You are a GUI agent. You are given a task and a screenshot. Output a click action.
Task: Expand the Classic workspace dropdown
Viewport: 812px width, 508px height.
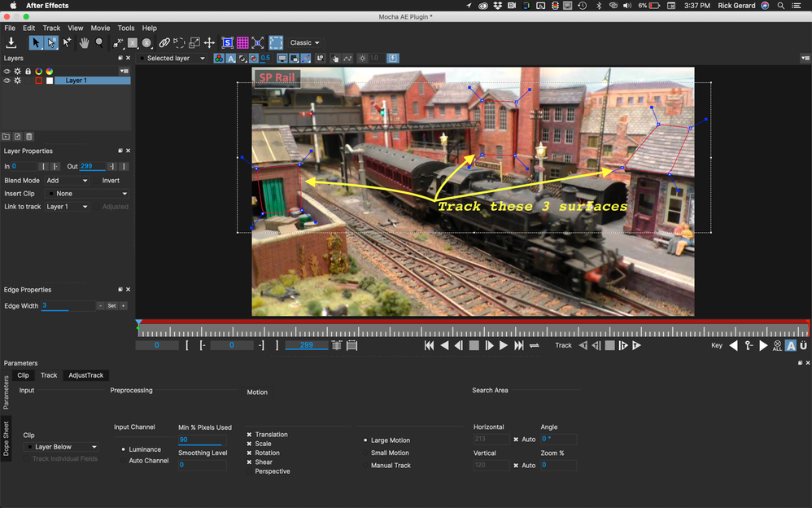pos(305,42)
